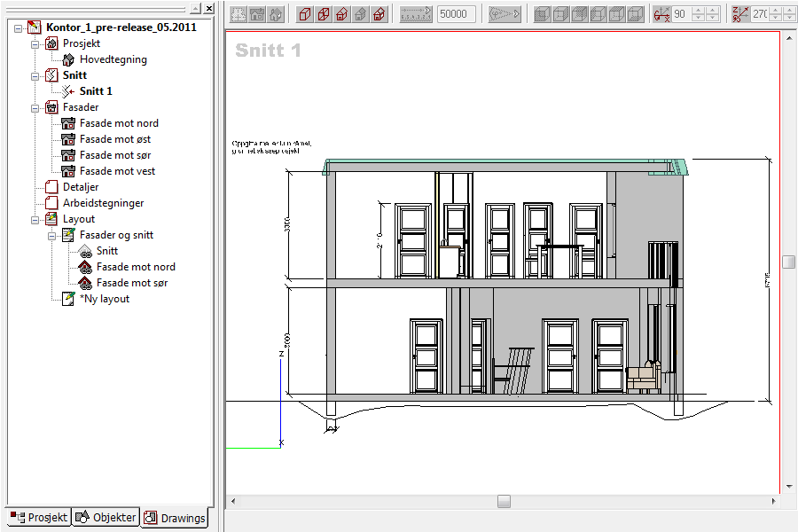Pin the drawings panel with the pin button
This screenshot has width=798, height=532.
click(196, 8)
